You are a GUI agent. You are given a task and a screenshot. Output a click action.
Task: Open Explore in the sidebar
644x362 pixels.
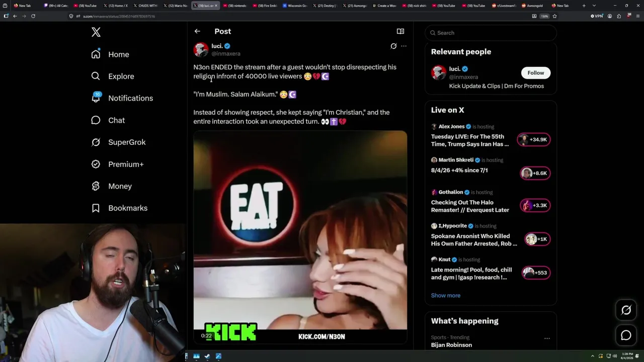(113, 76)
